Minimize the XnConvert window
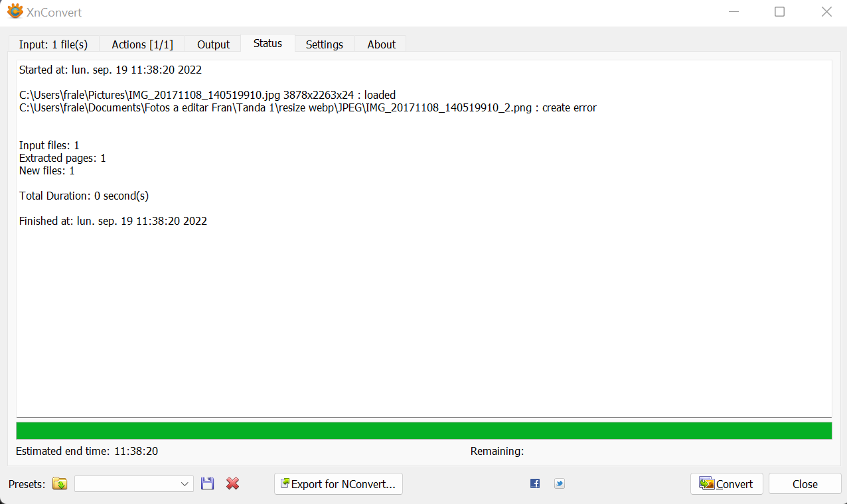The image size is (847, 504). 733,12
